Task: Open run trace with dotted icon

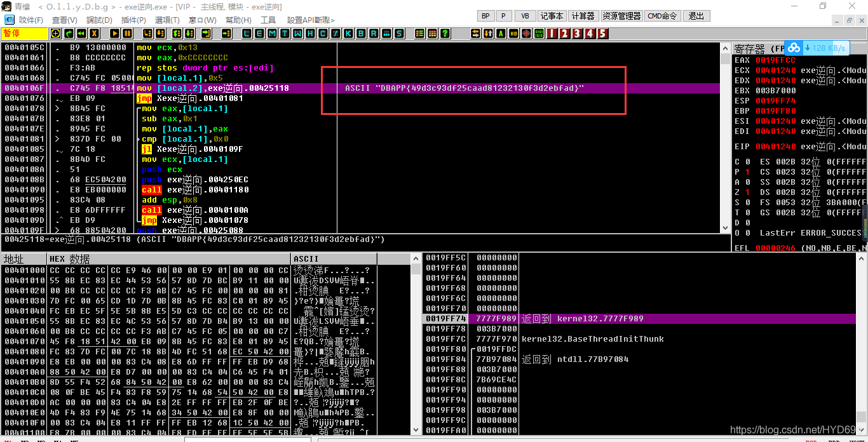Action: [386, 33]
